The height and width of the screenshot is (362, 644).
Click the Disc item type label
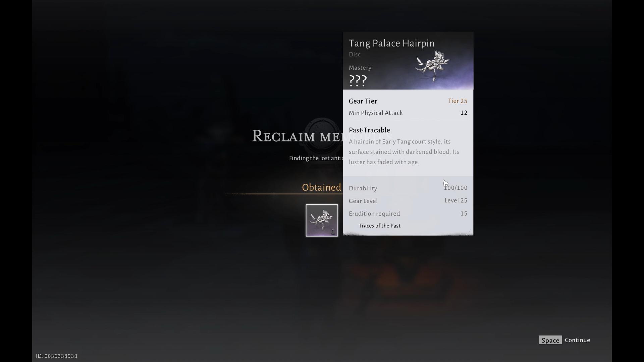pyautogui.click(x=355, y=54)
